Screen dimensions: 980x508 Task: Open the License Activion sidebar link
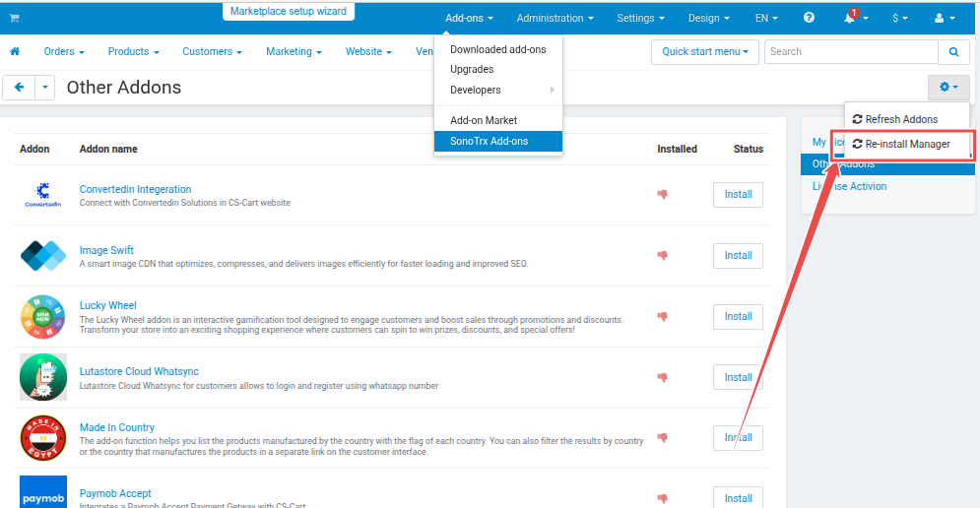tap(849, 186)
